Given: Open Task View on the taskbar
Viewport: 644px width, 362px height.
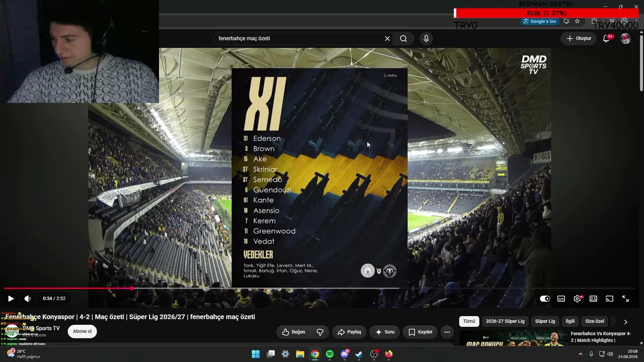Looking at the screenshot, I should tap(271, 354).
